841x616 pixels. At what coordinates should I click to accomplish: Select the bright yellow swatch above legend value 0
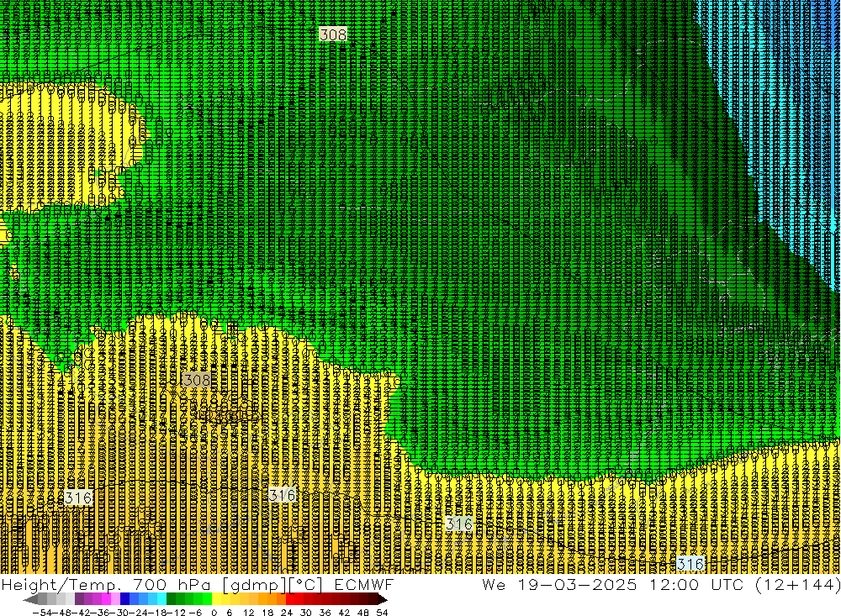click(x=217, y=599)
